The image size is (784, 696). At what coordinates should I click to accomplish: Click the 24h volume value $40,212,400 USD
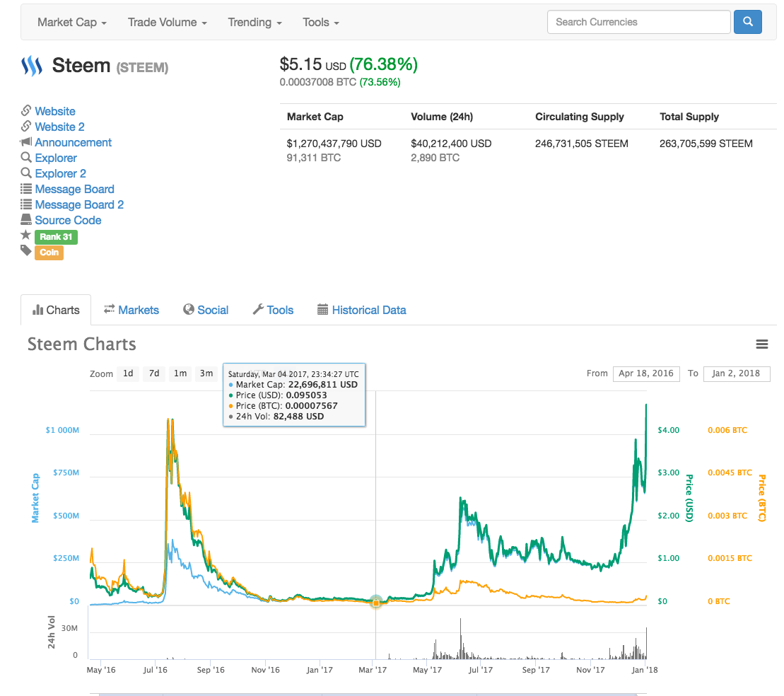tap(451, 144)
